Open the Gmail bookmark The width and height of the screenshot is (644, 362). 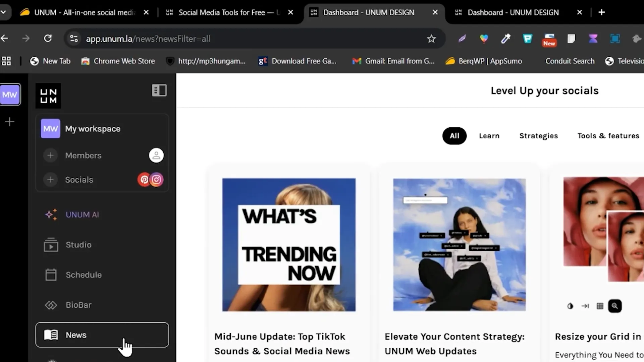pos(393,61)
